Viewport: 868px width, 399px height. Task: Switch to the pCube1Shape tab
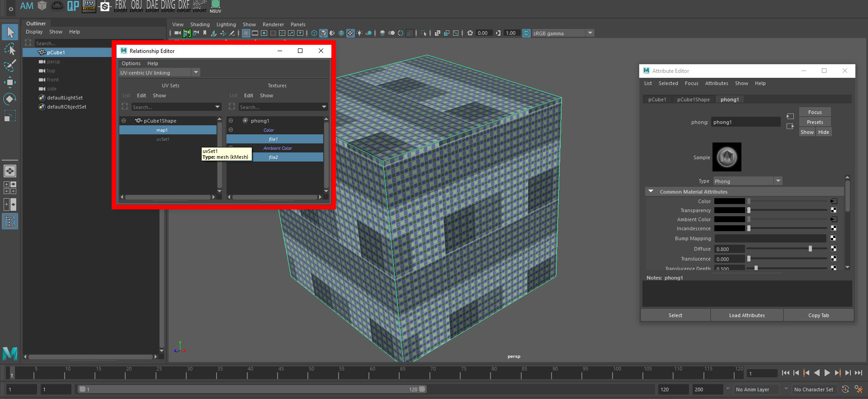pyautogui.click(x=693, y=100)
